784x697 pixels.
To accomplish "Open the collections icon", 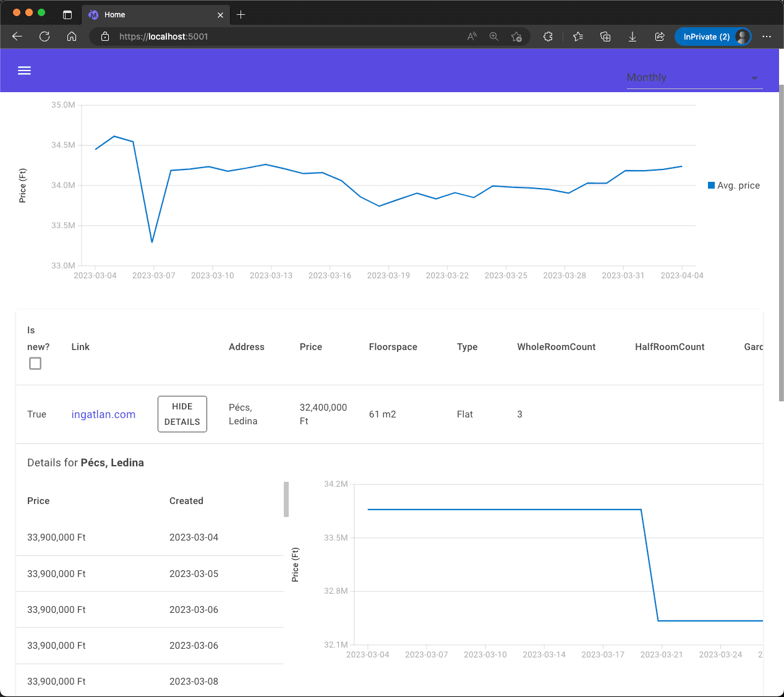I will [605, 36].
